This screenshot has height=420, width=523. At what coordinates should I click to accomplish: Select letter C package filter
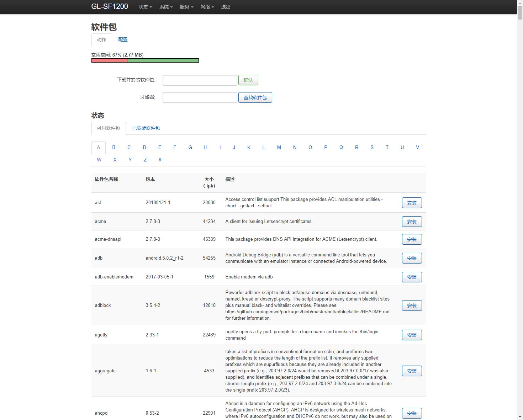pos(129,147)
